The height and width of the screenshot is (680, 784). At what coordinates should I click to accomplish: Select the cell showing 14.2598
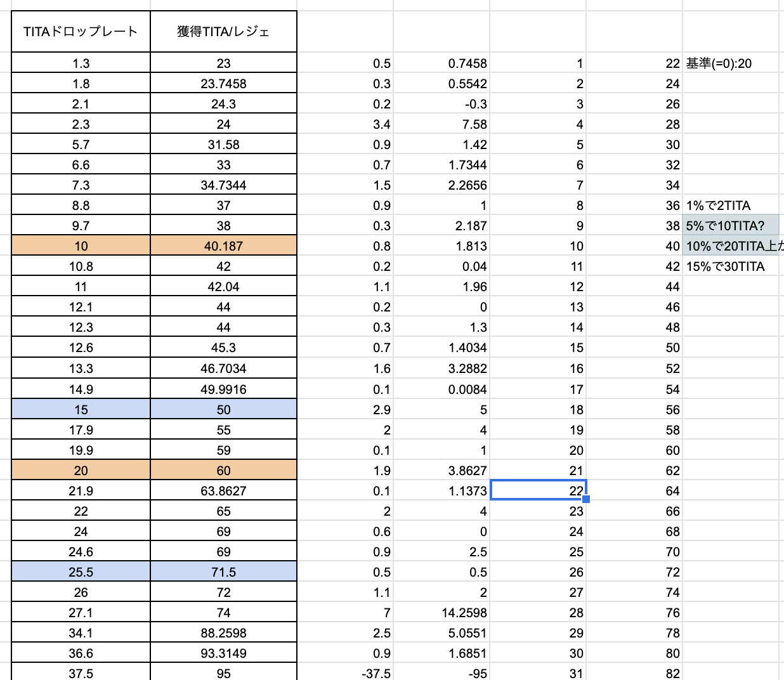point(442,612)
